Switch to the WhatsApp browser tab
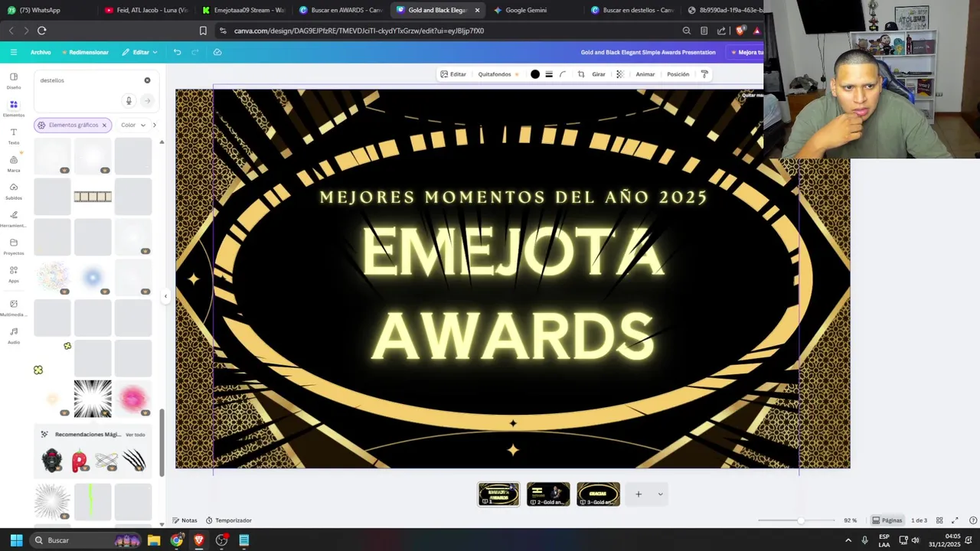 pos(46,10)
